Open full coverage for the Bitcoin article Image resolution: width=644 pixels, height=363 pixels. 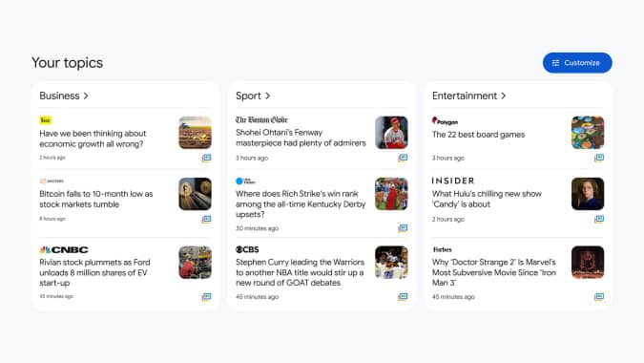click(x=207, y=219)
